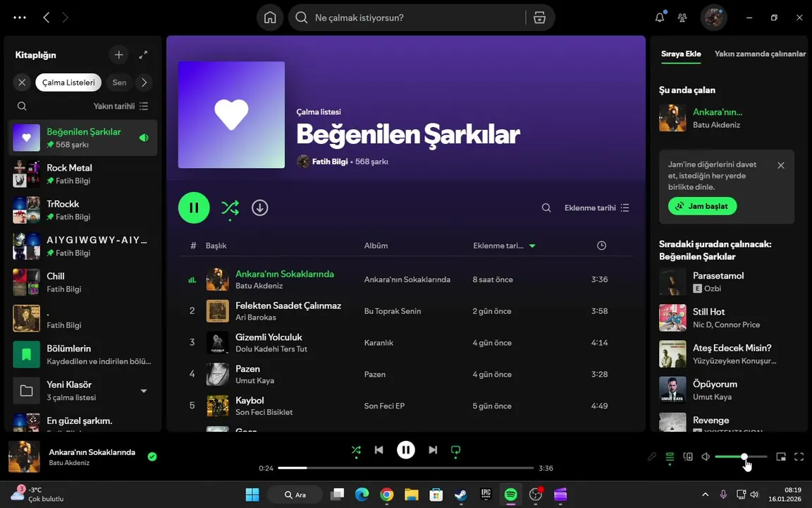This screenshot has width=812, height=508.
Task: Select the Çalma Listeleri filter chip
Action: coord(68,83)
